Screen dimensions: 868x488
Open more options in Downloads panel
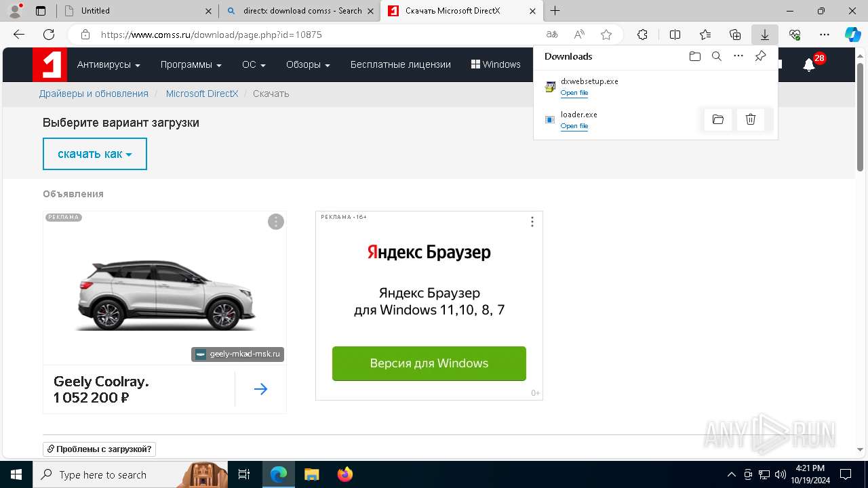(x=738, y=56)
